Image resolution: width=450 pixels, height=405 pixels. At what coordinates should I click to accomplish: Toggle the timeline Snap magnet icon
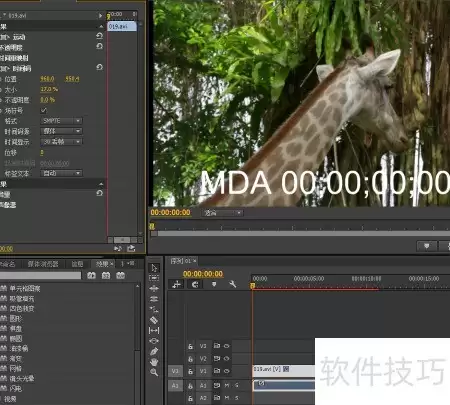tap(195, 284)
